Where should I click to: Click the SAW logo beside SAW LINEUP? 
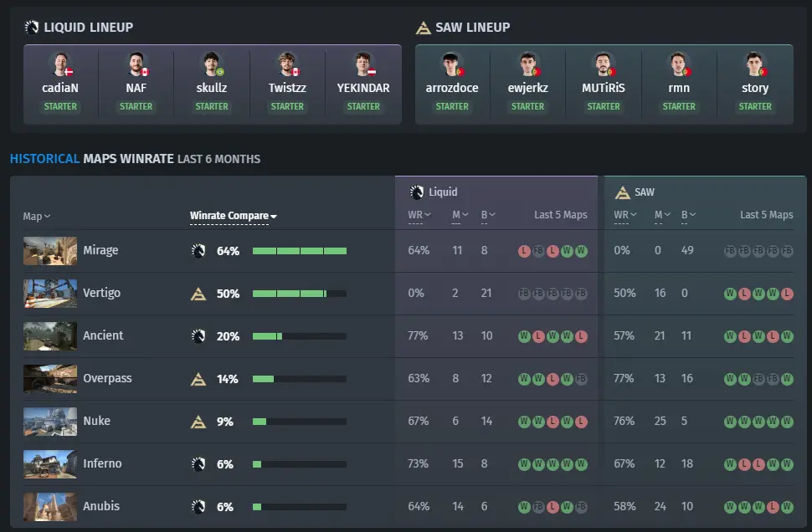[423, 28]
